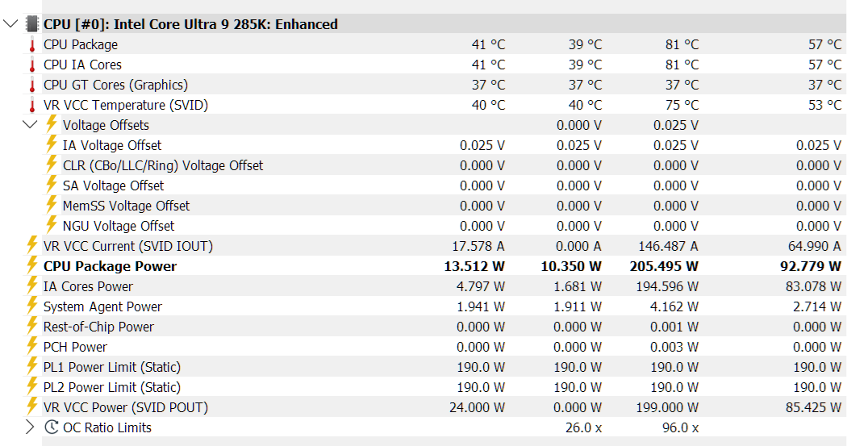Click lightning icon beside VR VCC Current
868x446 pixels.
32,245
